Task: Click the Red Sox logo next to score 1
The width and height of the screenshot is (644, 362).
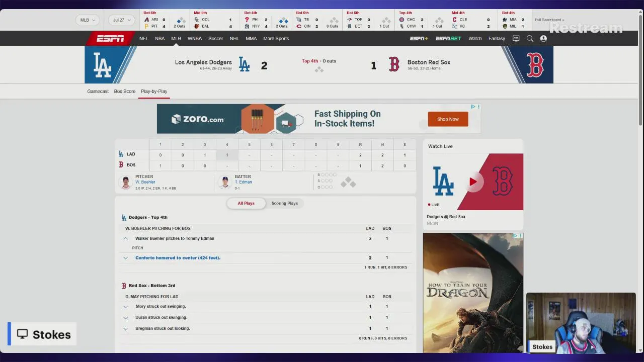Action: [394, 64]
